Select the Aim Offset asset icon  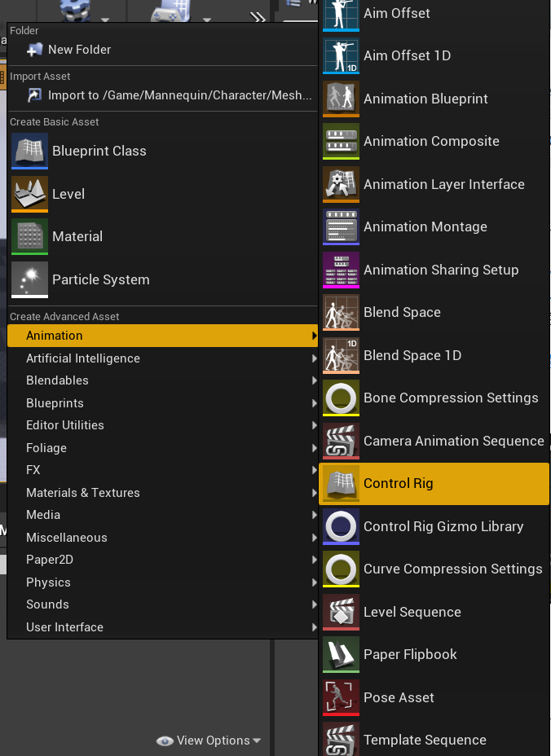[341, 13]
